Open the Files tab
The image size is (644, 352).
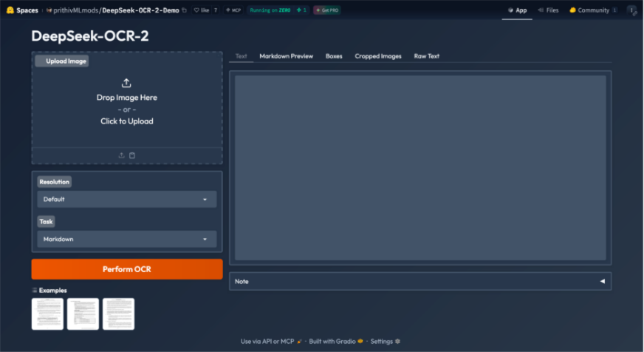point(548,10)
